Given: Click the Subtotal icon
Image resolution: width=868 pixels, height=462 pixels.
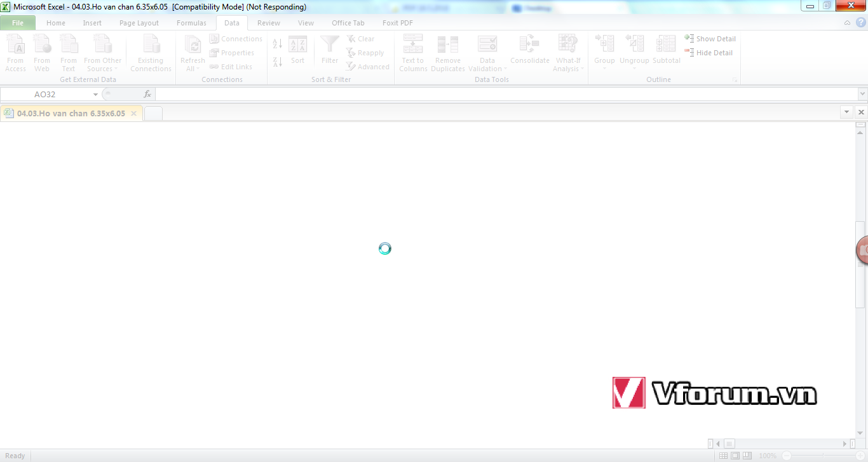Looking at the screenshot, I should click(666, 51).
